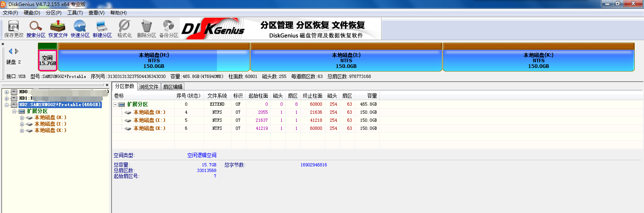Image resolution: width=644 pixels, height=213 pixels.
Task: Click the Backup Partition (备份分区) icon
Action: pos(169,29)
